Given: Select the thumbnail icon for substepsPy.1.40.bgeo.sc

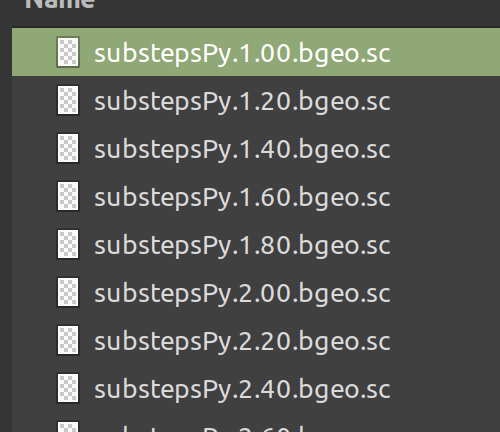Looking at the screenshot, I should tap(68, 148).
